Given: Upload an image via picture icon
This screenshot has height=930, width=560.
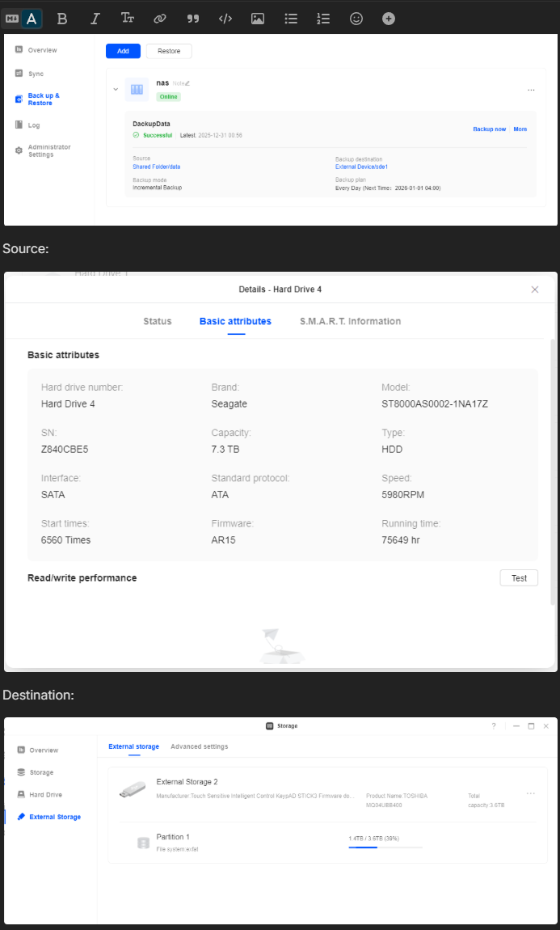Looking at the screenshot, I should [258, 19].
